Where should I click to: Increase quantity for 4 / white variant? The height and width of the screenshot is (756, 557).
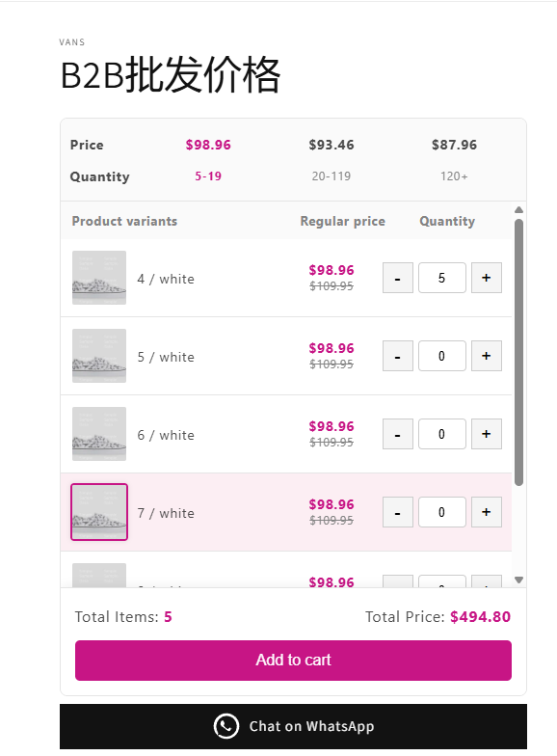(x=486, y=278)
